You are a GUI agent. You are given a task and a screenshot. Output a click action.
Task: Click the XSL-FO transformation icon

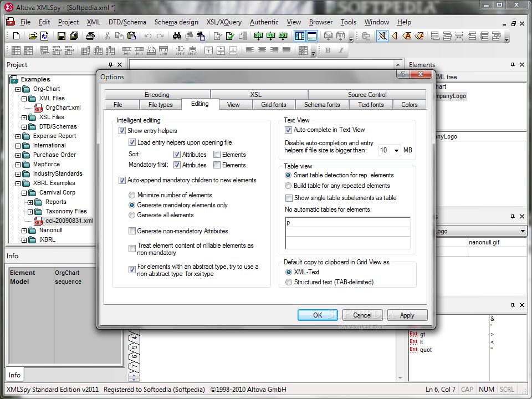(x=271, y=36)
